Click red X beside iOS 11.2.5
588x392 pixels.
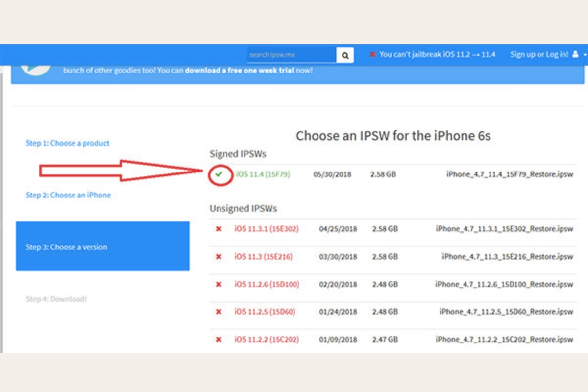219,312
